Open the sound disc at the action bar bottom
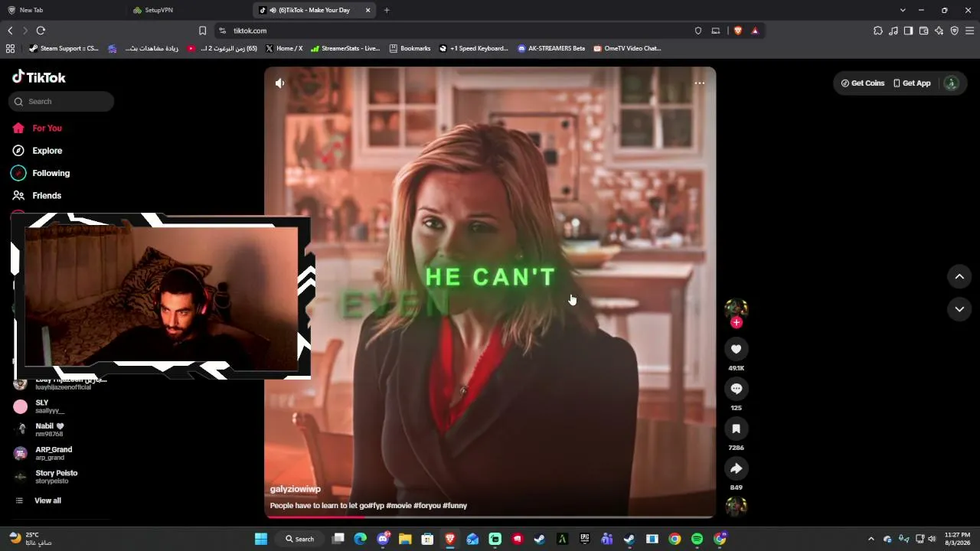Viewport: 980px width, 551px height. pyautogui.click(x=736, y=506)
